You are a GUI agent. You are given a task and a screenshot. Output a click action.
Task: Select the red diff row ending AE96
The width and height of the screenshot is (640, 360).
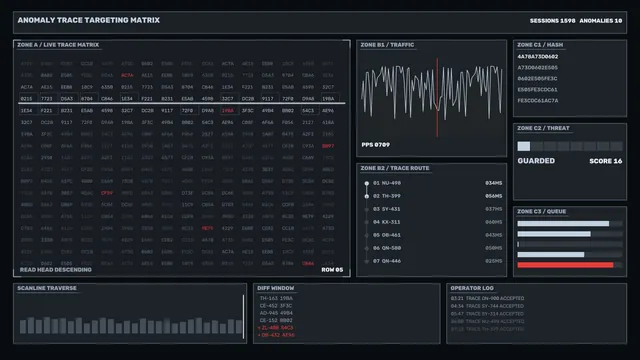pos(276,335)
